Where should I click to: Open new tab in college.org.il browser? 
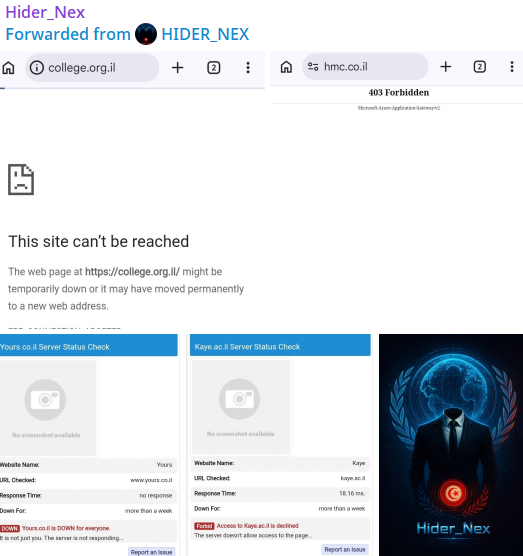tap(177, 67)
